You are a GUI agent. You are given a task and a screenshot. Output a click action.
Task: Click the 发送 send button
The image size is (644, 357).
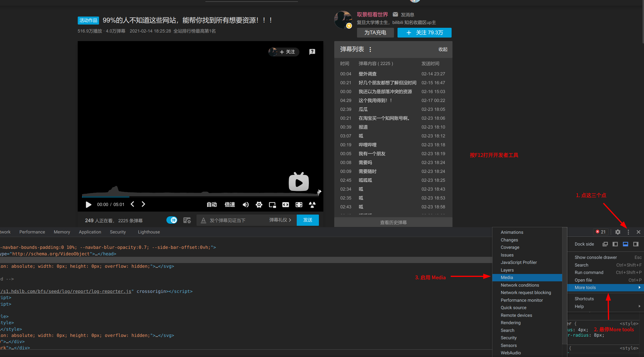(308, 220)
